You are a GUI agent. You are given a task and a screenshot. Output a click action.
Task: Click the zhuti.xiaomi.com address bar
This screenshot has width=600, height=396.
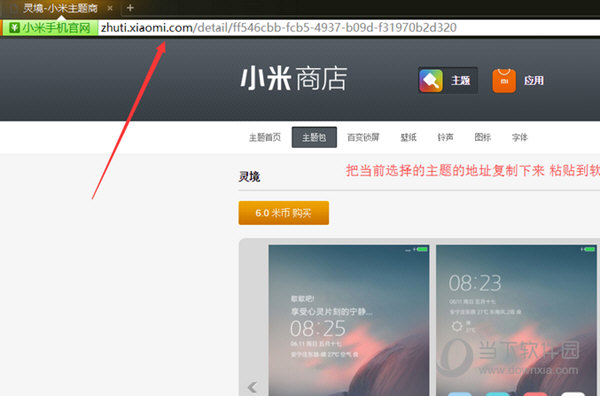click(348, 28)
